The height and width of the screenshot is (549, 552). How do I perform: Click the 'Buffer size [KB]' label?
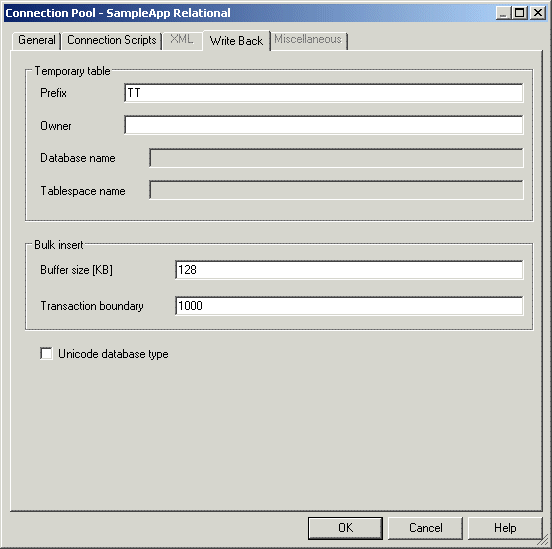(76, 270)
